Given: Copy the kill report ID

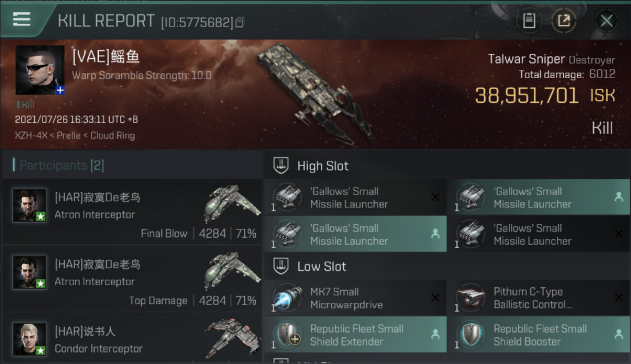Looking at the screenshot, I should [x=240, y=22].
